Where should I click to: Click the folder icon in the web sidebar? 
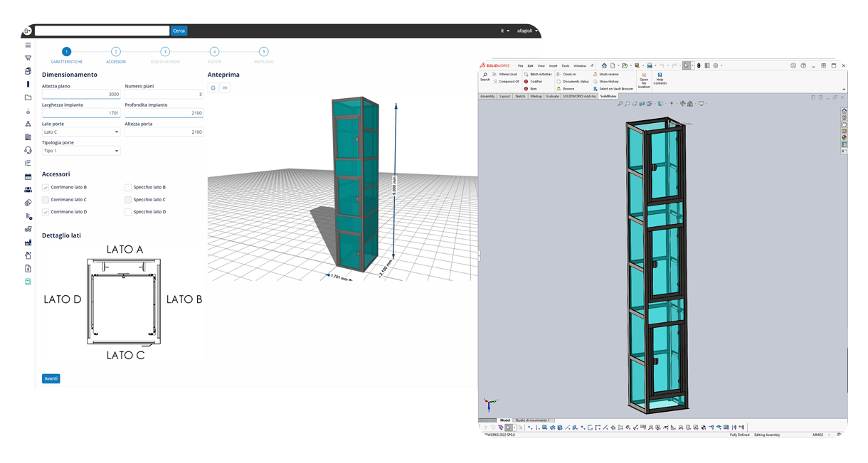click(x=28, y=97)
